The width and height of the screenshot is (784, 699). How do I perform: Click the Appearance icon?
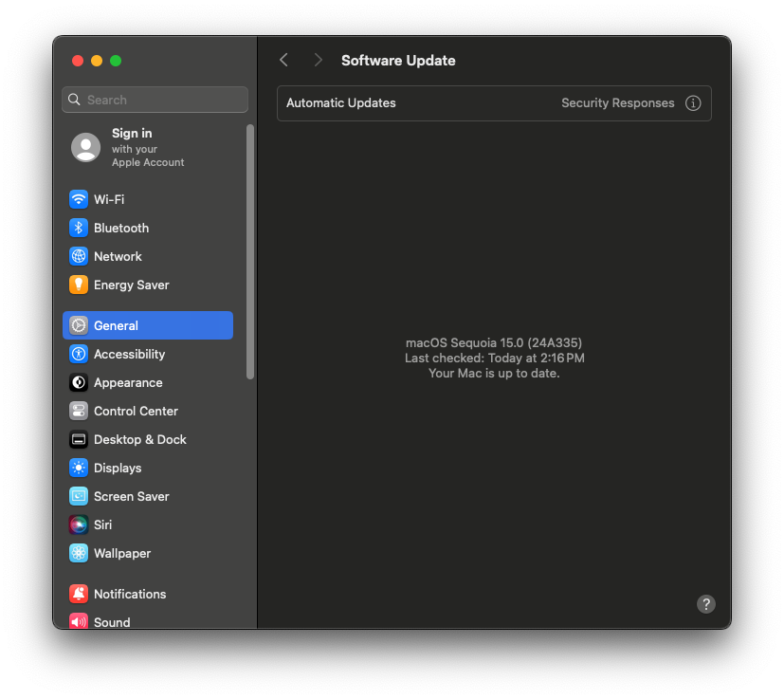[x=79, y=382]
